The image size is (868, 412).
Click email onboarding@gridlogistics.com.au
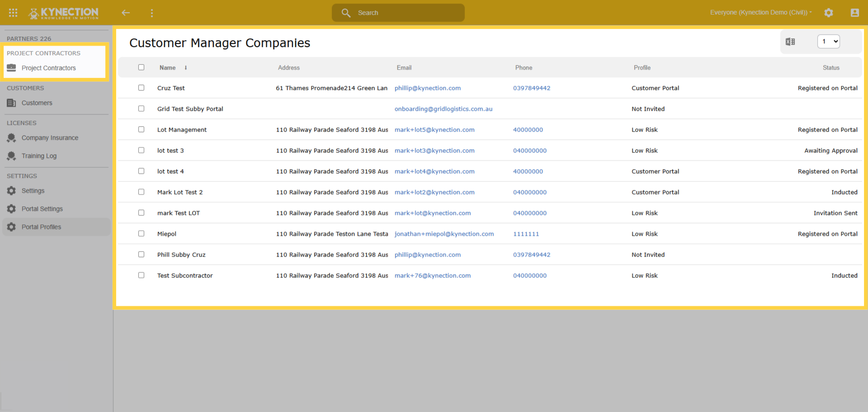pos(443,109)
